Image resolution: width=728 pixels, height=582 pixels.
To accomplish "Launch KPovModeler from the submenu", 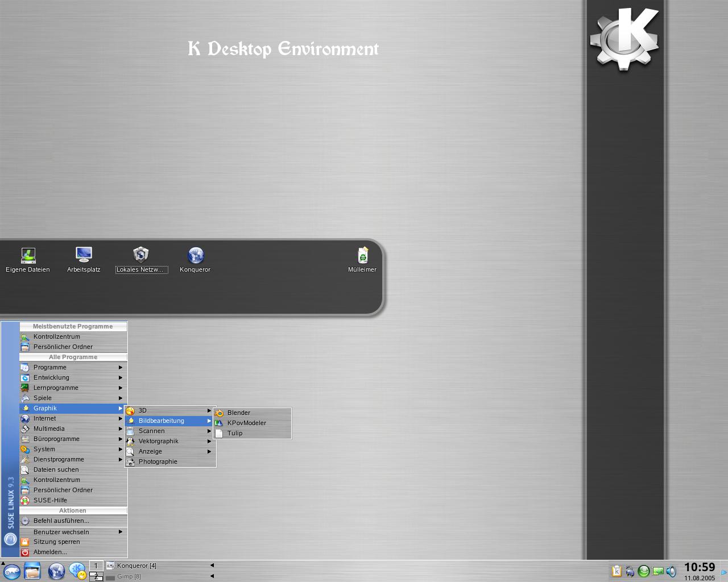I will pos(253,423).
